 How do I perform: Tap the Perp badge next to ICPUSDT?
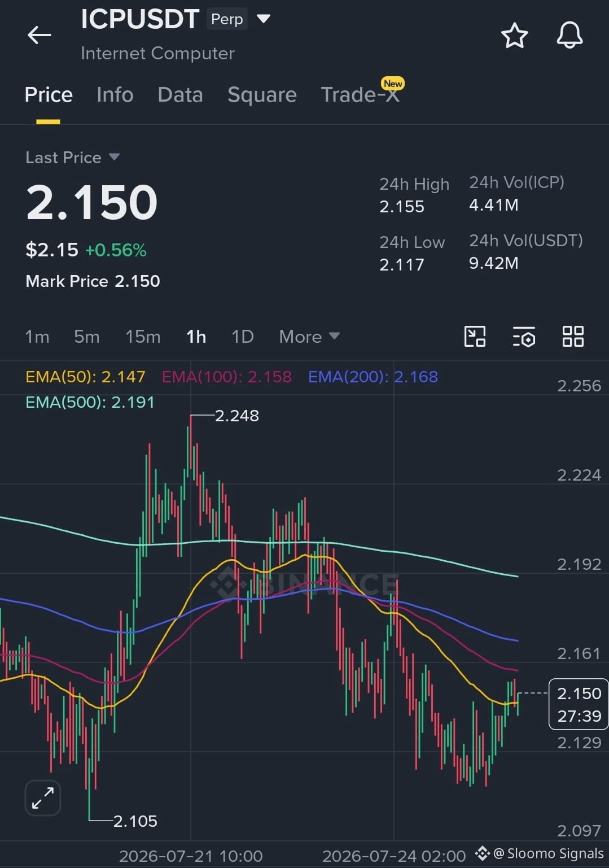click(227, 19)
